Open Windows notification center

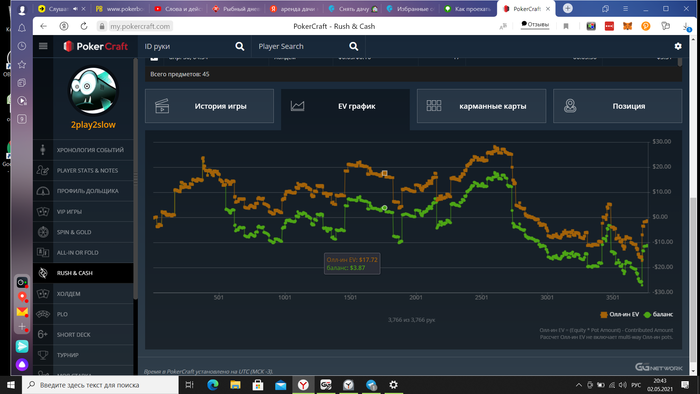pos(685,385)
